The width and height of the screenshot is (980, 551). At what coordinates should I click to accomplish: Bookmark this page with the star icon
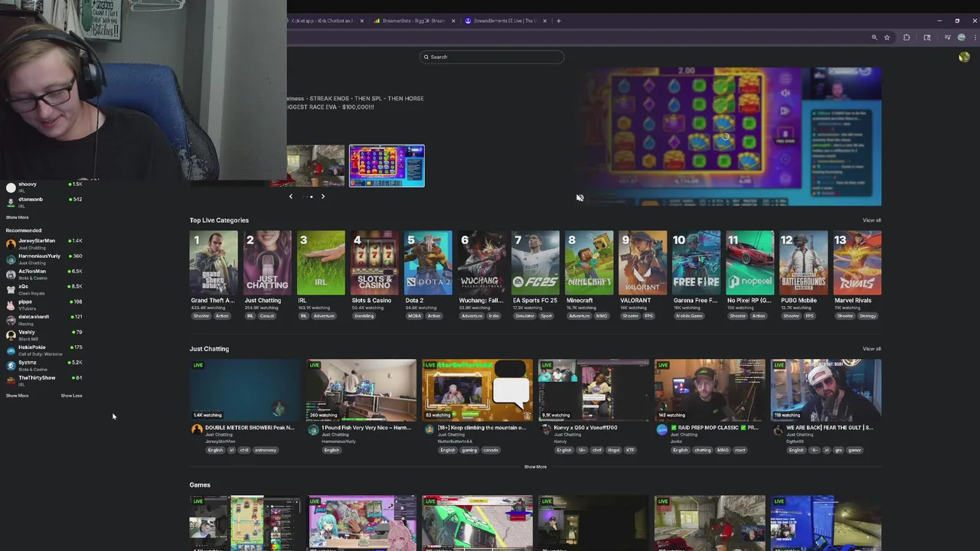887,37
